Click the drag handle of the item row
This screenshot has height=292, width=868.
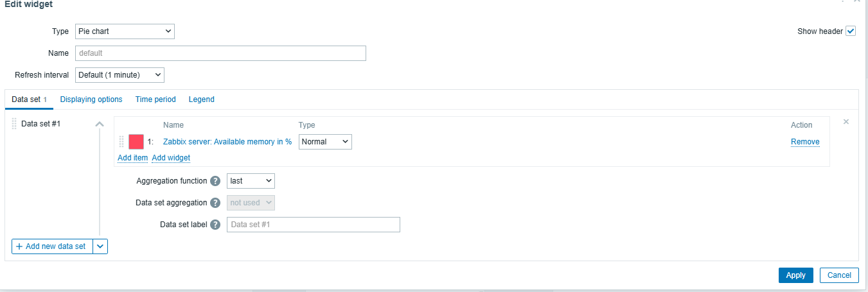[x=121, y=142]
